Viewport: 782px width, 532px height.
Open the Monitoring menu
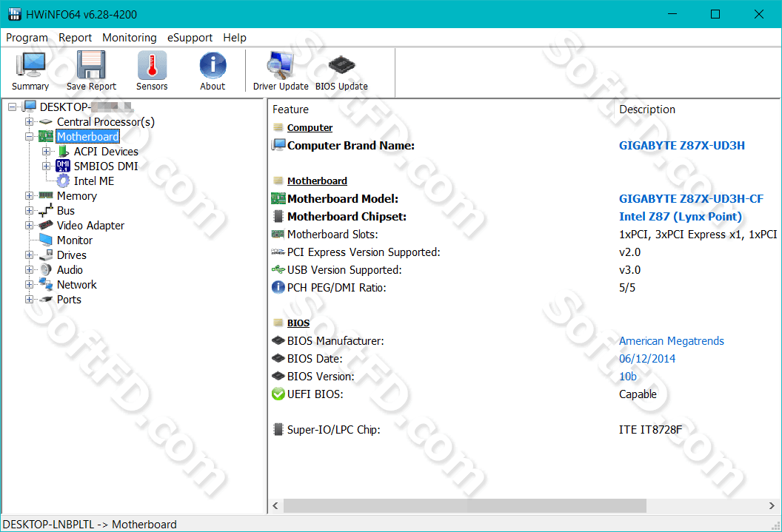tap(129, 38)
